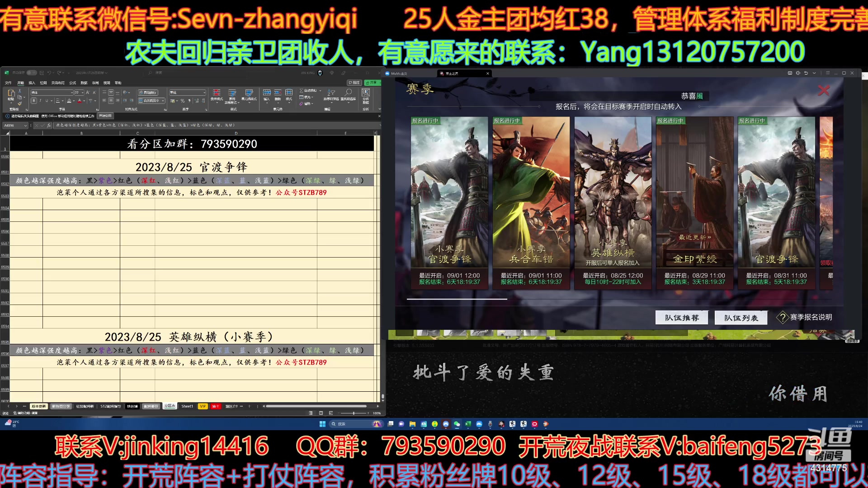Click the Excel zoom slider

354,413
